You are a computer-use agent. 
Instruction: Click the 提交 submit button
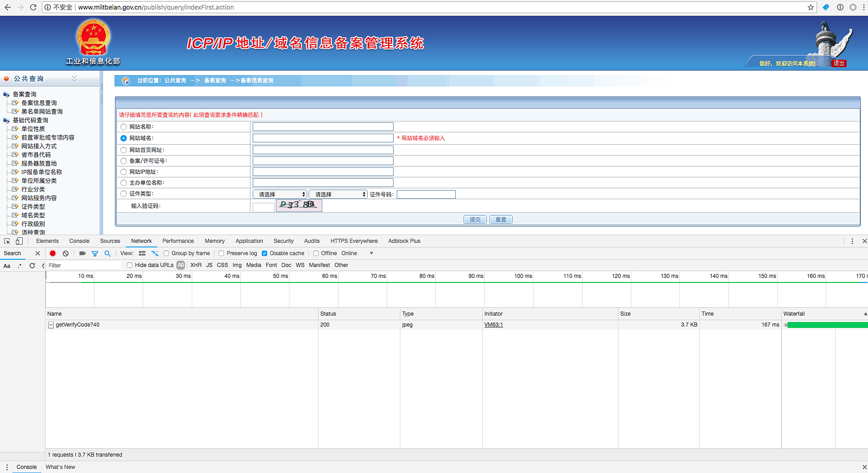[475, 219]
